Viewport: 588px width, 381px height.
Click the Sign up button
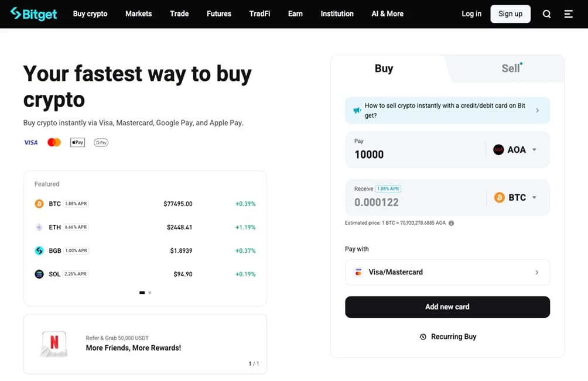pos(510,14)
